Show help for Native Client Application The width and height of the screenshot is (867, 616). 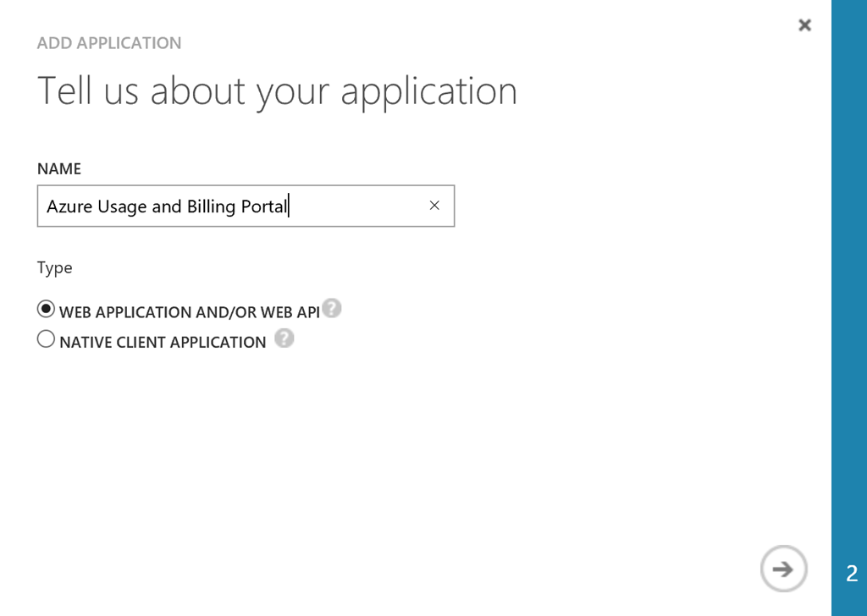(284, 338)
